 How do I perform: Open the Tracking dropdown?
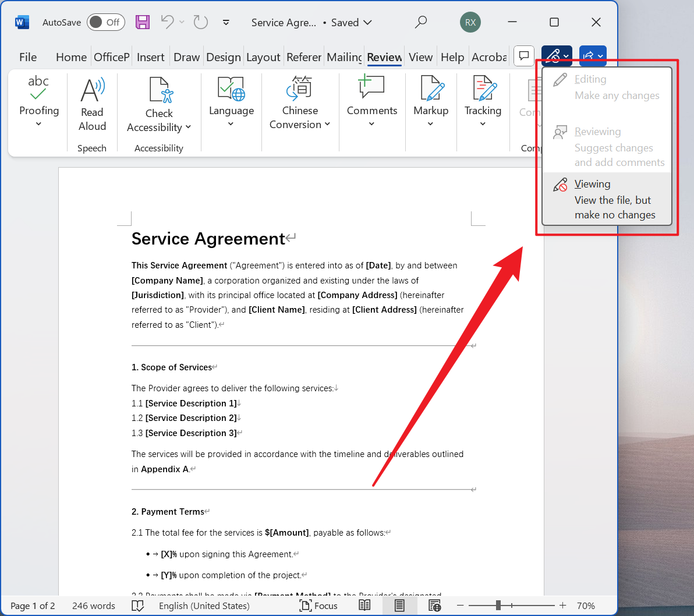(483, 116)
